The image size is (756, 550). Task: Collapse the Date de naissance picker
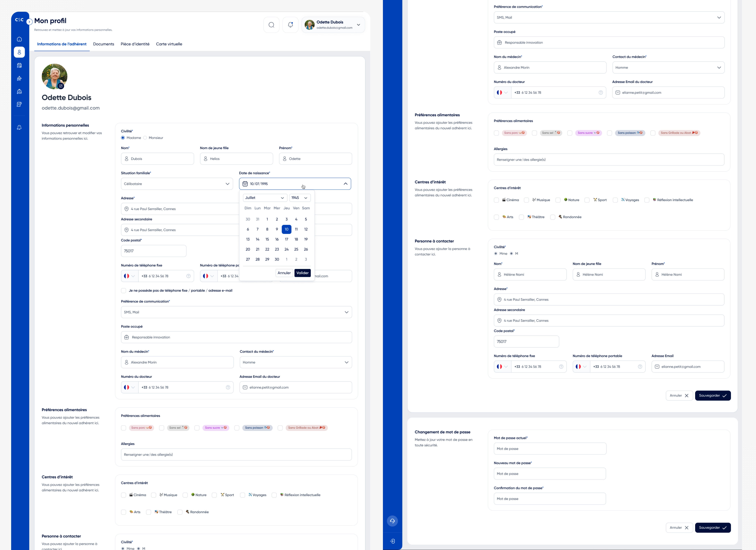pyautogui.click(x=345, y=184)
